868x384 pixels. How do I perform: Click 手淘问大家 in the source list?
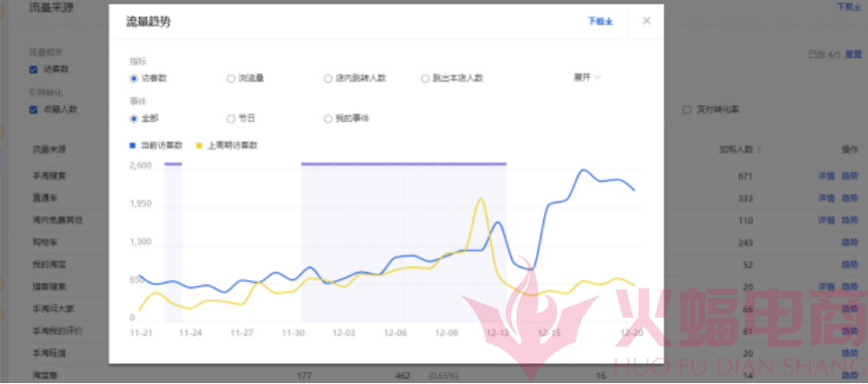(54, 308)
